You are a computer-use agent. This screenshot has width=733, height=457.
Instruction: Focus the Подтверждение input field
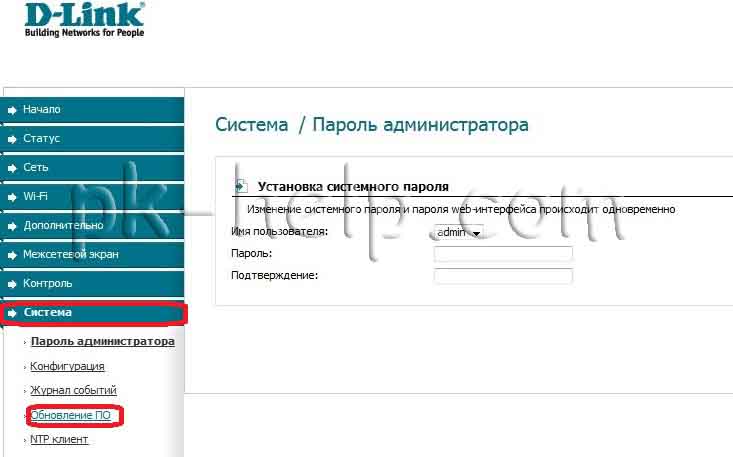[503, 276]
